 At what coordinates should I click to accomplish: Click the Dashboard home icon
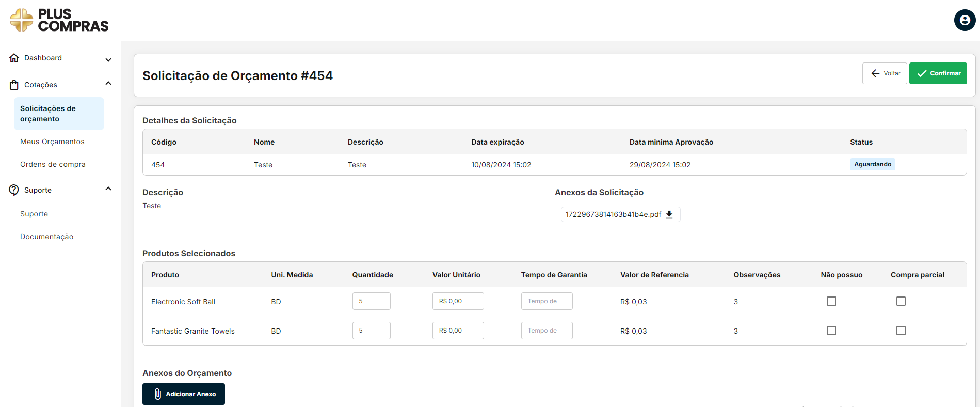pos(14,58)
